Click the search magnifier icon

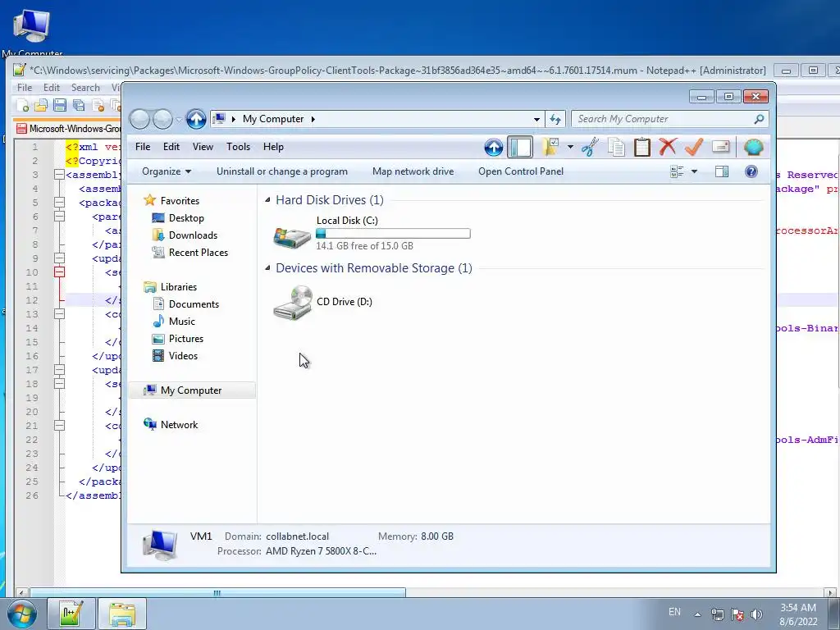point(759,119)
